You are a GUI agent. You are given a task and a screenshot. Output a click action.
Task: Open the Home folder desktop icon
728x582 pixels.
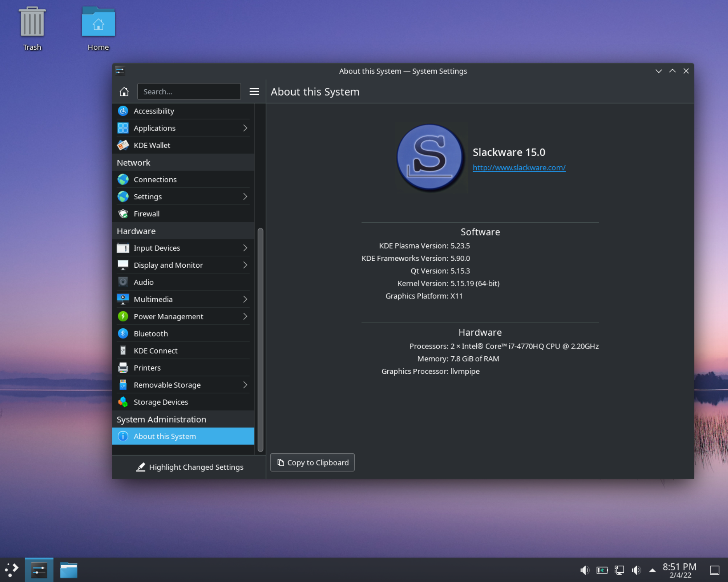pos(98,29)
